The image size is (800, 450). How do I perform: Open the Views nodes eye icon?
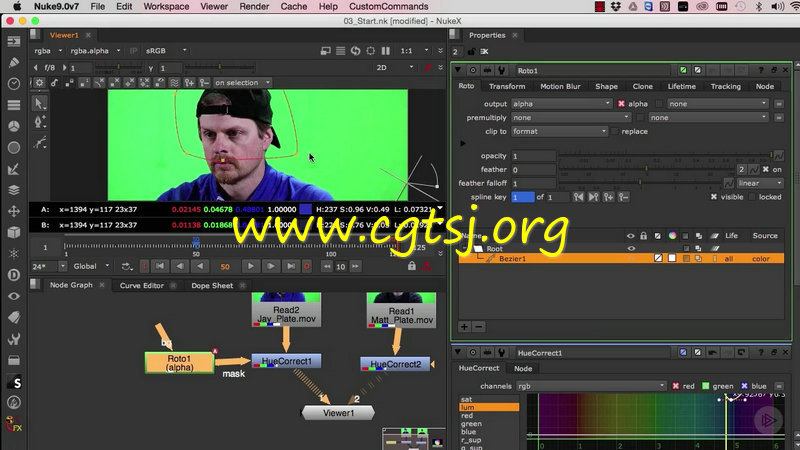[14, 296]
